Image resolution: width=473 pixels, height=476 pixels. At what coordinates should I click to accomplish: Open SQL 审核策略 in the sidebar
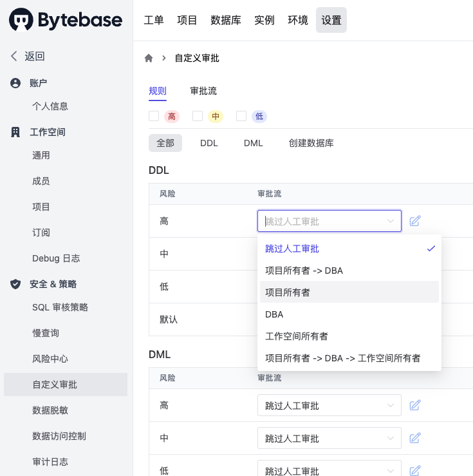(60, 307)
